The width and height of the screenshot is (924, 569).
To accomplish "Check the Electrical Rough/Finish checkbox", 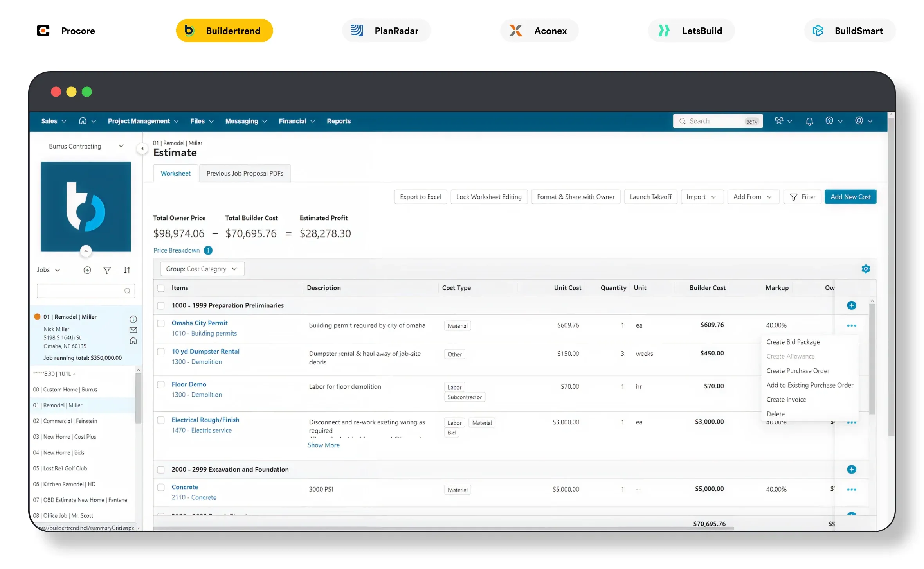I will 161,420.
